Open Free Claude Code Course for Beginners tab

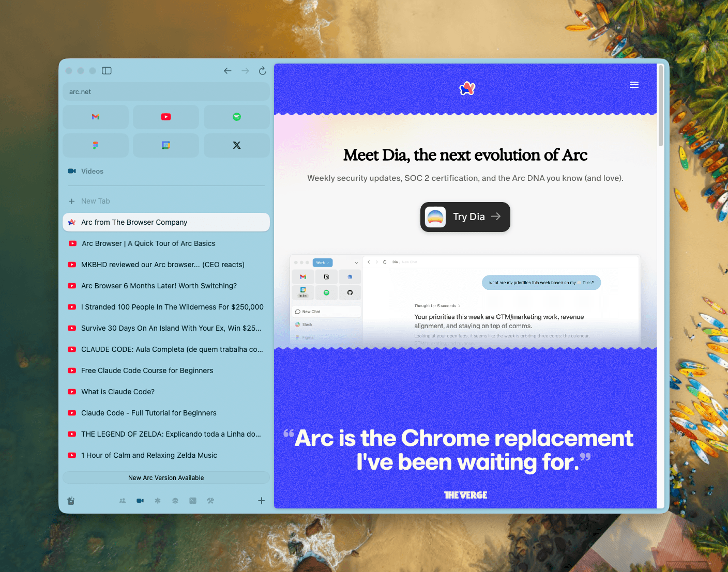[166, 370]
